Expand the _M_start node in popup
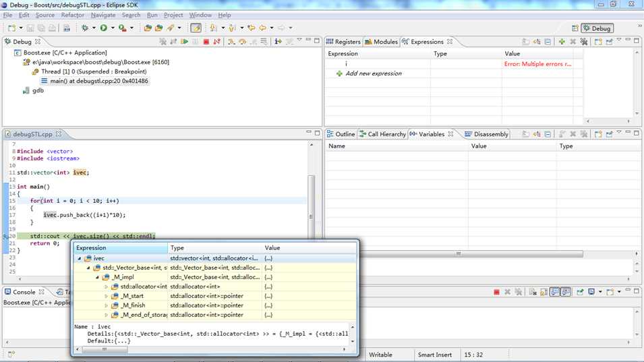Screen dimensions: 644x362 107,296
